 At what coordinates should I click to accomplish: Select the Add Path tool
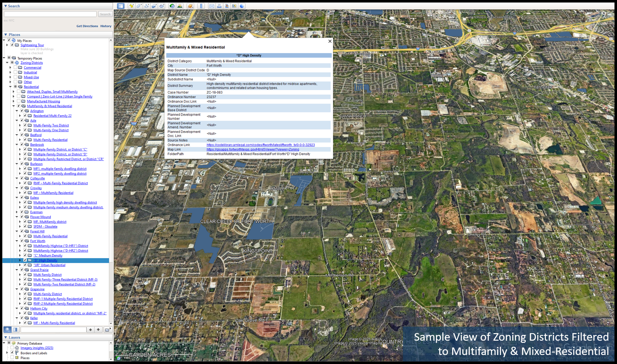pos(147,6)
